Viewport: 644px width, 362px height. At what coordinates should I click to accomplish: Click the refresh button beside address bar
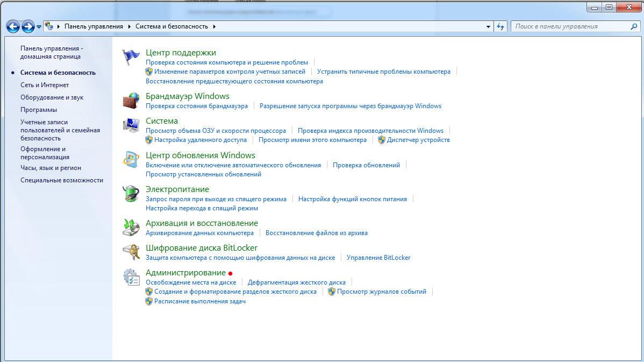pyautogui.click(x=500, y=26)
